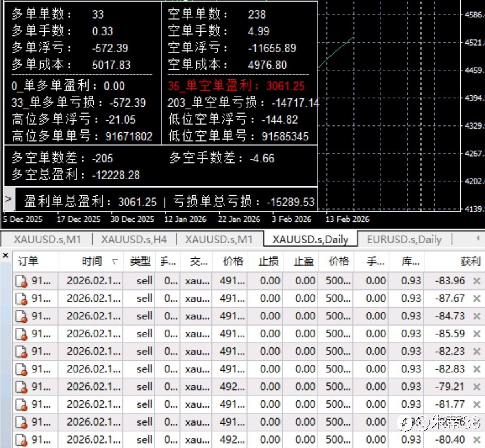Click the 多空总盈利 value -12228.28
The image size is (485, 448).
point(116,175)
